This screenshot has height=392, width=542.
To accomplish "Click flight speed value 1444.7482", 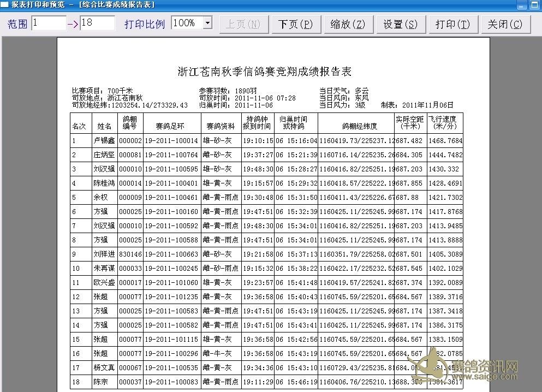I will (x=445, y=155).
